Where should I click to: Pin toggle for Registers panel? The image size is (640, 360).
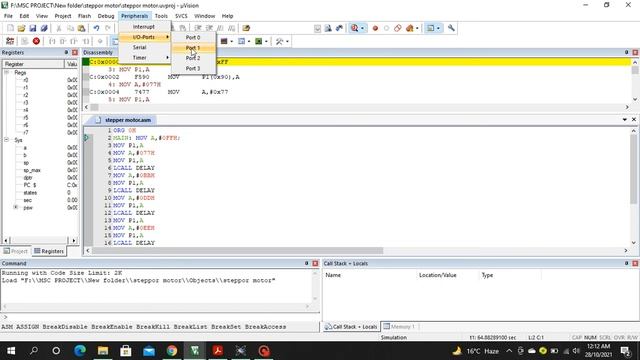click(66, 52)
